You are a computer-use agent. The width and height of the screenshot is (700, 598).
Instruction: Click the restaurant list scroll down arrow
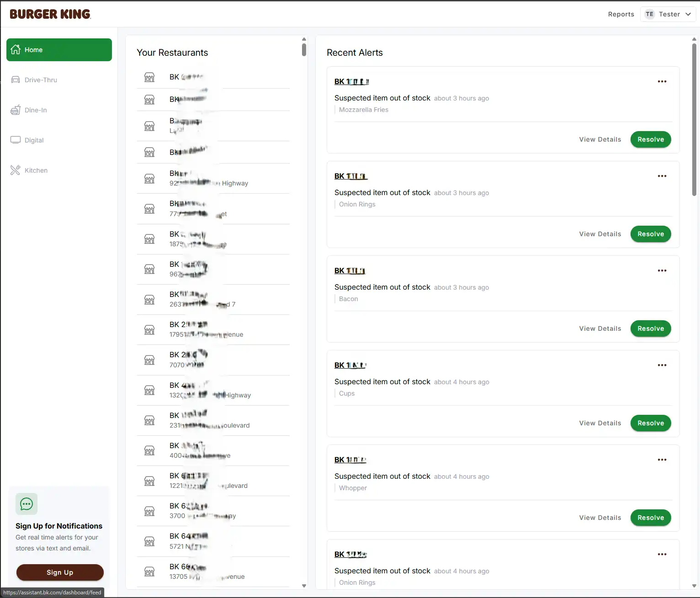tap(304, 586)
